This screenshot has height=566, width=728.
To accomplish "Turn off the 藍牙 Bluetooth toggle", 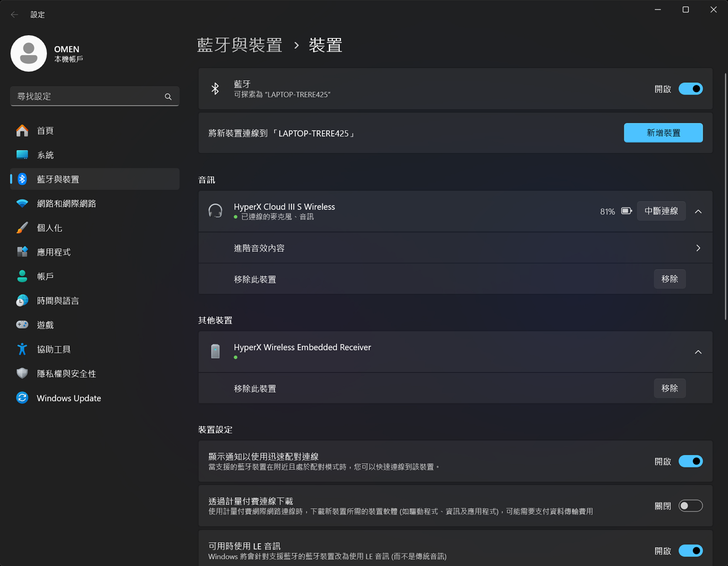I will click(x=690, y=89).
